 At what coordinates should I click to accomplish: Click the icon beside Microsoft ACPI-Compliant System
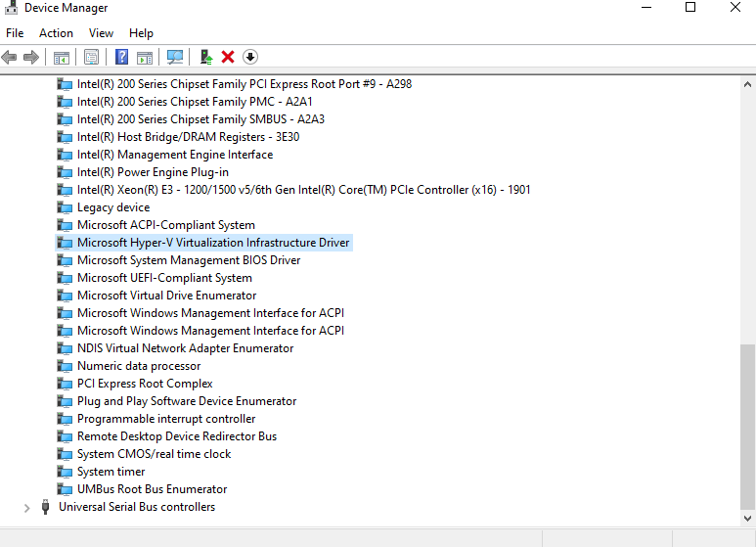pyautogui.click(x=65, y=225)
